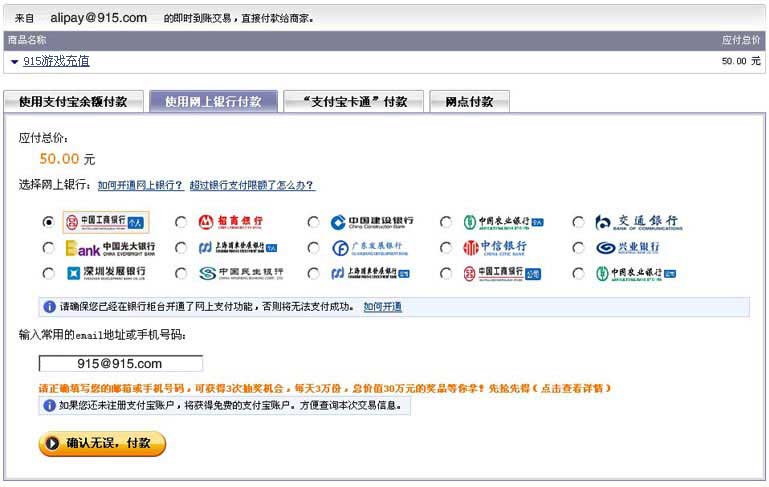The height and width of the screenshot is (487, 769).
Task: Select radio button for 中国工商银行 公司
Action: pyautogui.click(x=446, y=273)
